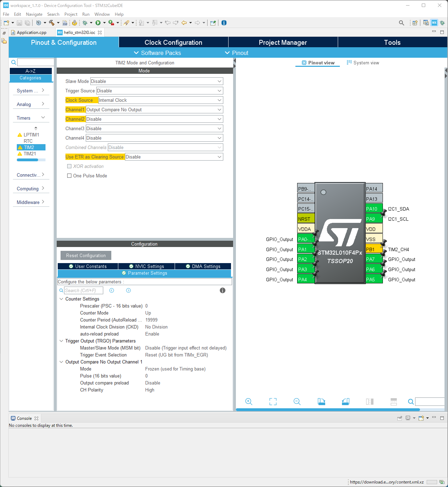Zoom out of the pinout chip view
Screen dimensions: 448x487
[297, 402]
